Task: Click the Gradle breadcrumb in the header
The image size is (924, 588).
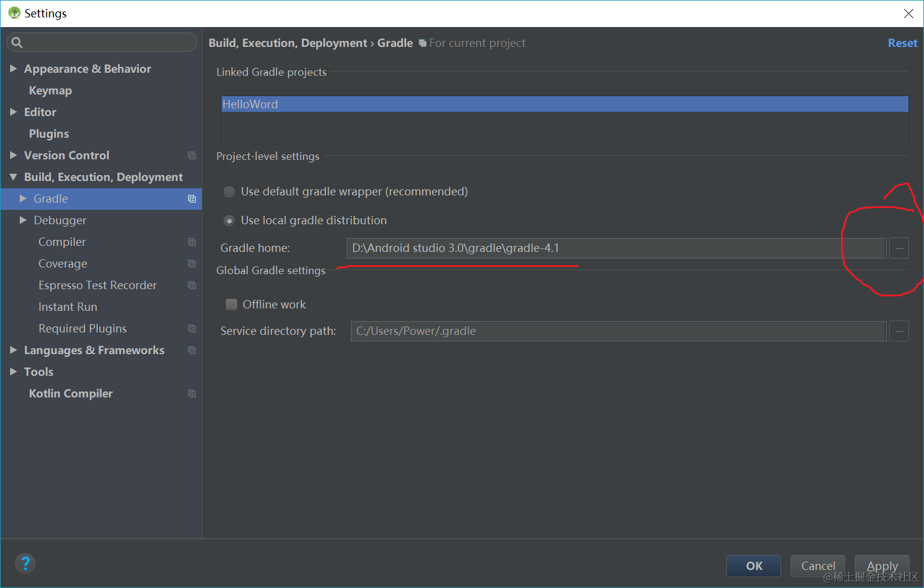Action: [395, 43]
